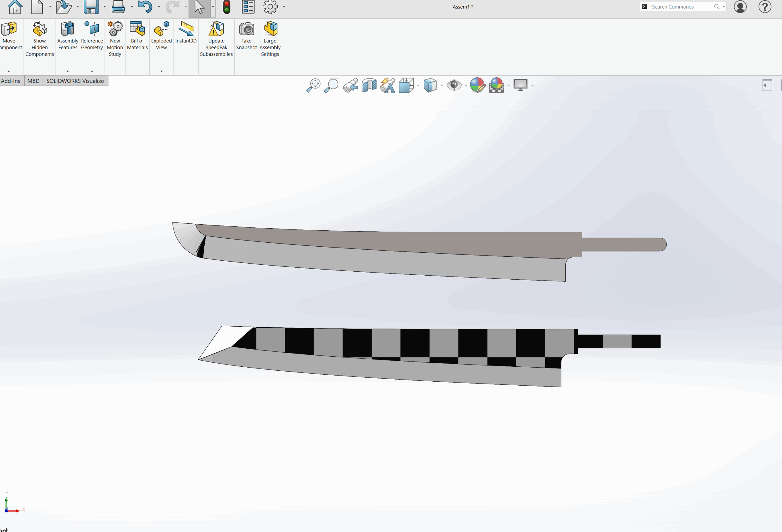Expand Apply Scene dropdown arrow
This screenshot has width=782, height=532.
click(x=508, y=86)
